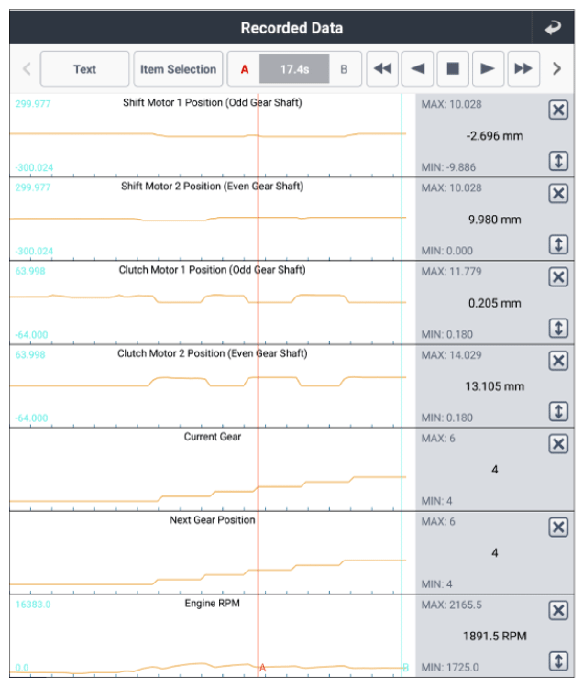This screenshot has width=585, height=687.
Task: Close the Current Gear graph row
Action: click(558, 444)
